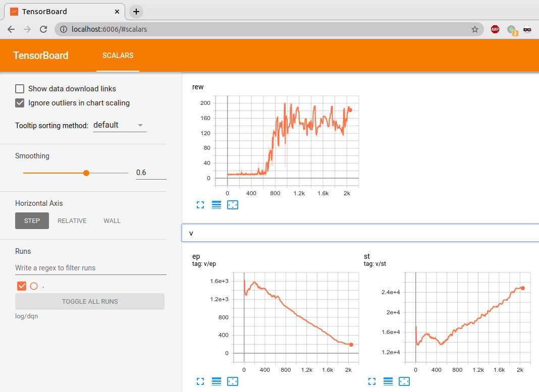This screenshot has width=539, height=392.
Task: Click the regex filter runs field
Action: coord(91,268)
